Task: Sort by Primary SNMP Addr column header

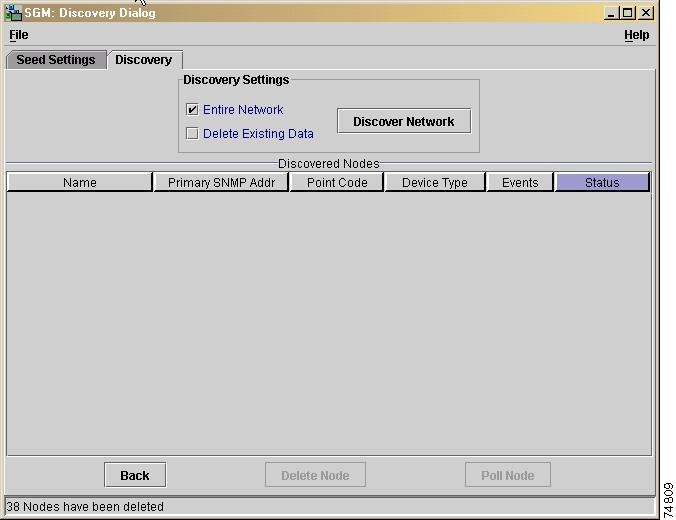Action: 221,182
